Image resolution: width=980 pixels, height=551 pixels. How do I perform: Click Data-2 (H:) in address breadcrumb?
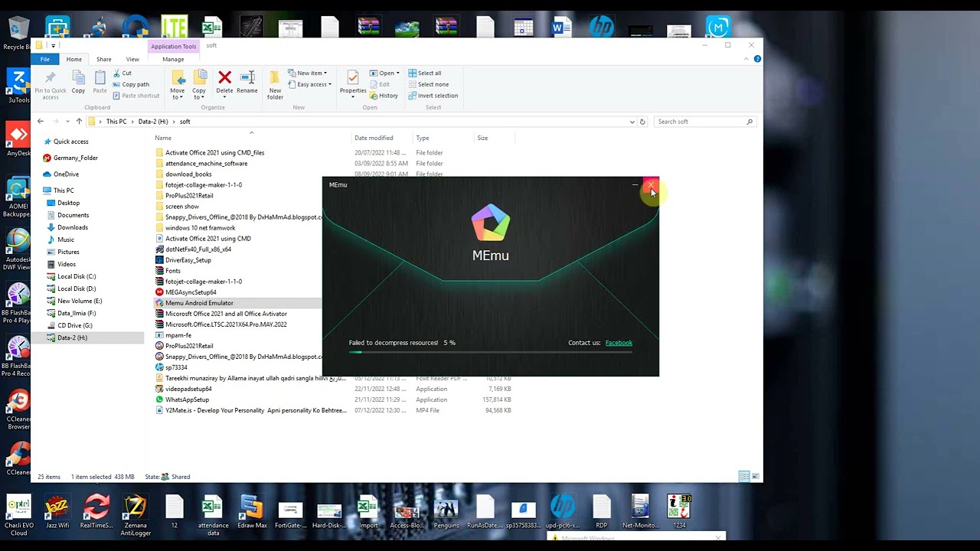click(x=153, y=122)
